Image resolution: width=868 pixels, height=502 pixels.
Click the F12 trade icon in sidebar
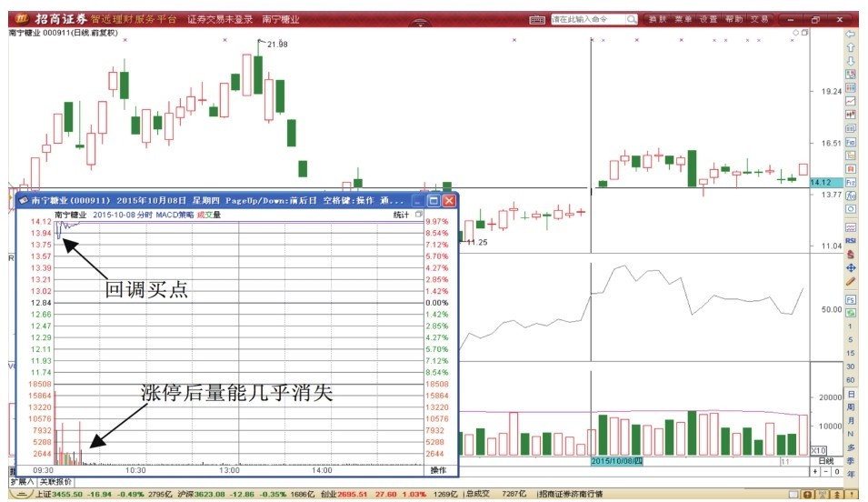pyautogui.click(x=851, y=182)
